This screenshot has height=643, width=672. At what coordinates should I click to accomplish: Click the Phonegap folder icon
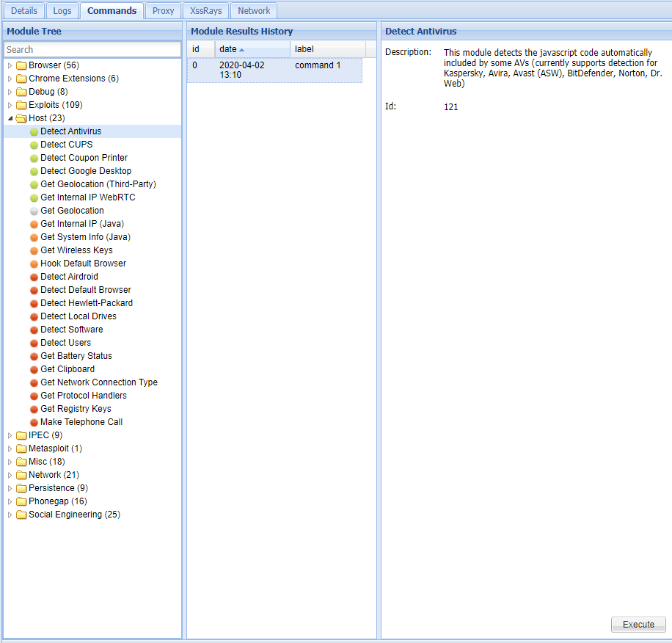coord(21,501)
